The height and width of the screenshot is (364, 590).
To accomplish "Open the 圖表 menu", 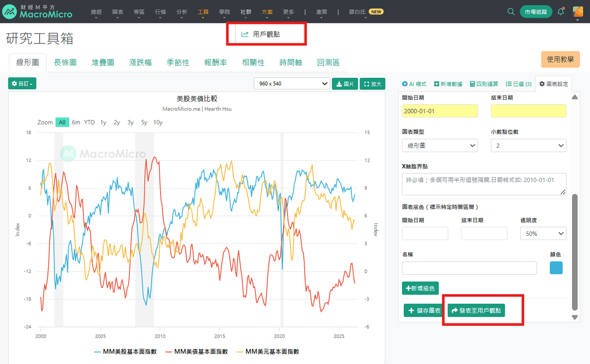I will (x=118, y=12).
